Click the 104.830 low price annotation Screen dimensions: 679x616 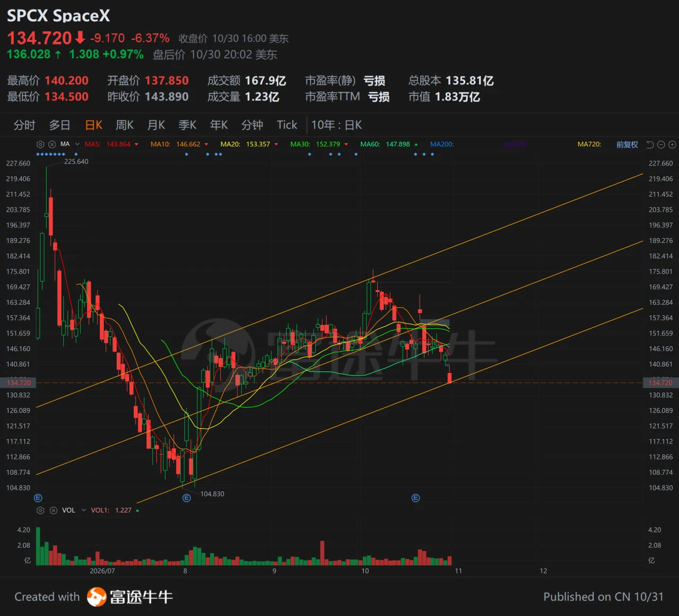click(212, 494)
